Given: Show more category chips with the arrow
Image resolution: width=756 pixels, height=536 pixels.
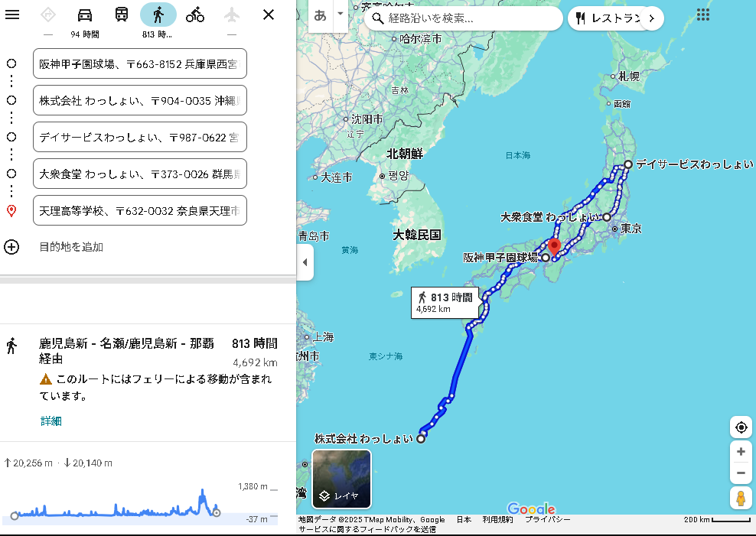Looking at the screenshot, I should [652, 18].
